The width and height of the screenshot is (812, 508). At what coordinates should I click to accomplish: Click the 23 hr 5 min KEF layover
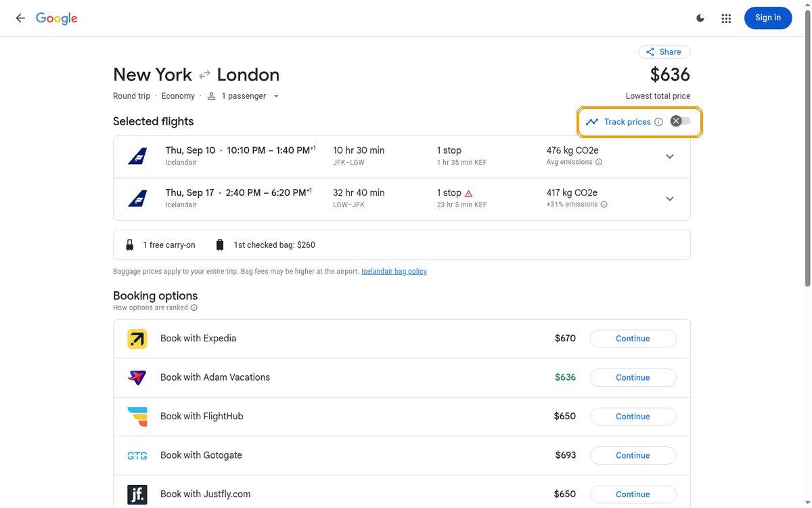click(x=461, y=205)
